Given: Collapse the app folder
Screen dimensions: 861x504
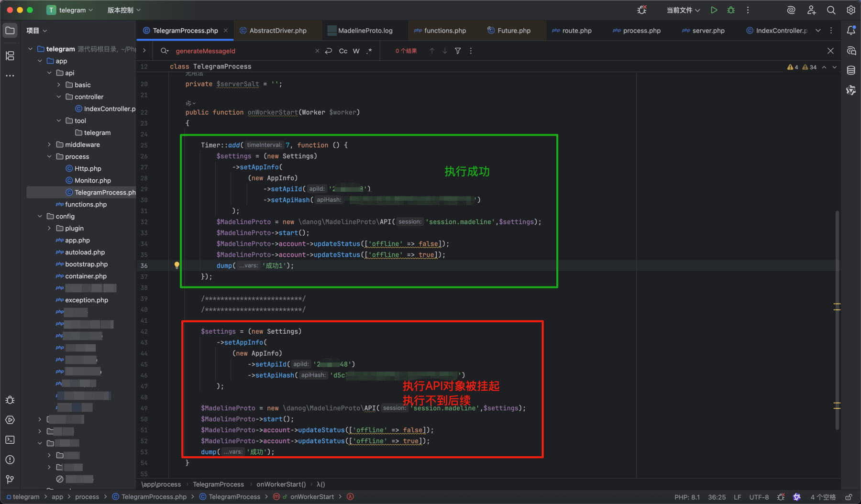Looking at the screenshot, I should 40,61.
